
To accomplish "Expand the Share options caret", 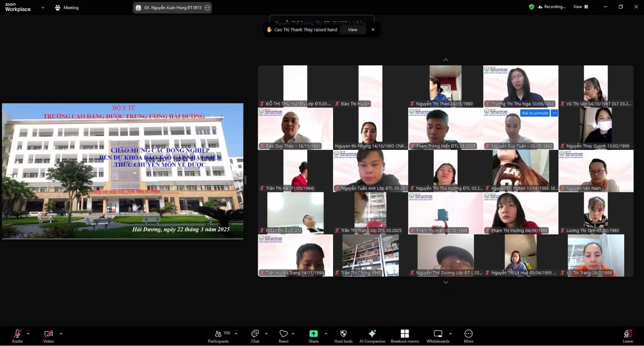I will pyautogui.click(x=326, y=333).
